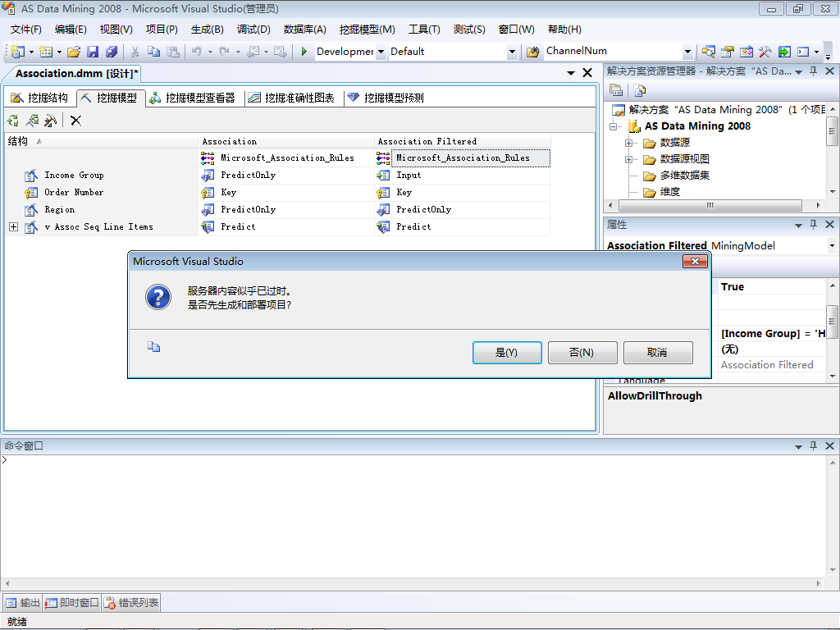The height and width of the screenshot is (630, 840).
Task: Expand the 数据源 folder node
Action: pyautogui.click(x=628, y=143)
